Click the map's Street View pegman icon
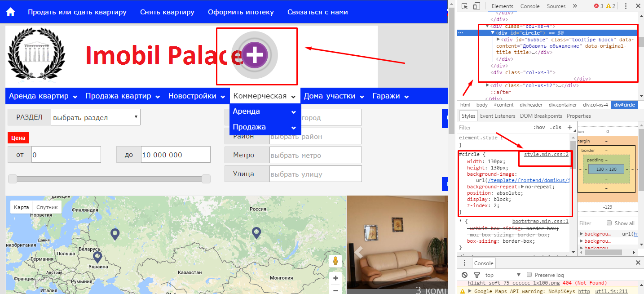 [x=335, y=261]
